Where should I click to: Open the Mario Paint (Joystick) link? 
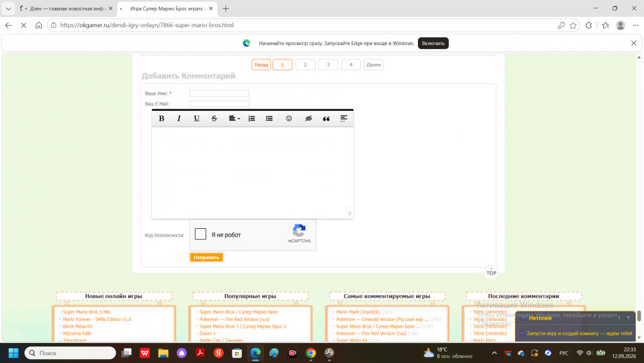pos(357,312)
